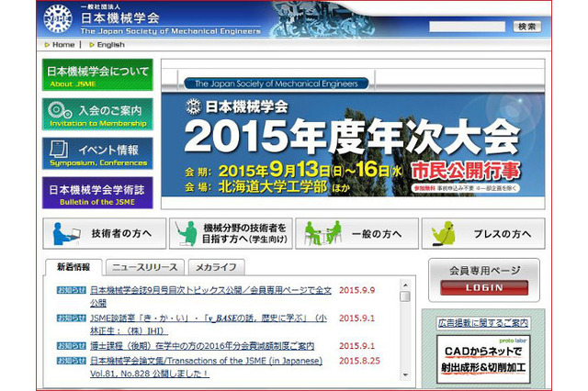Screen dimensions: 588x391
Task: Open 広告掲載に関するご案内 link
Action: [x=483, y=323]
